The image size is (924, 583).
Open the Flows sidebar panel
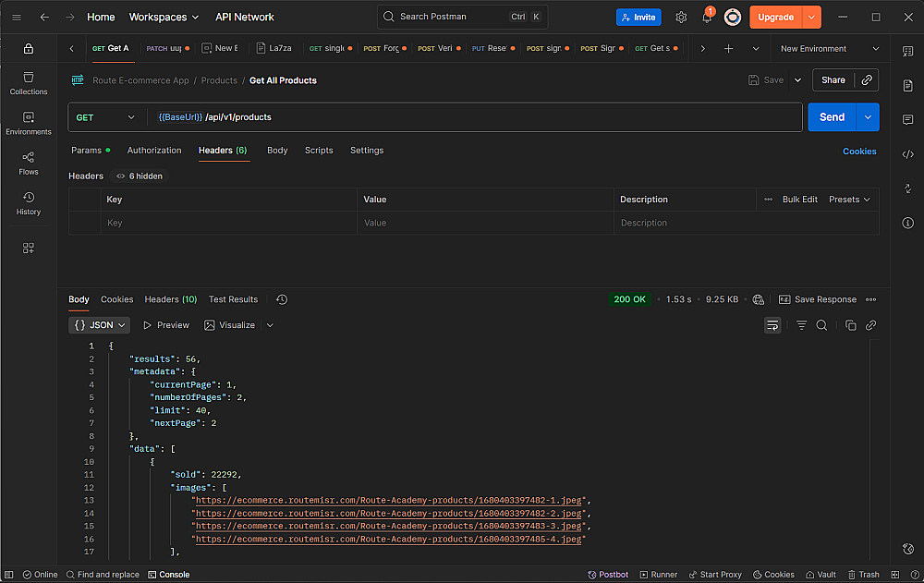[29, 163]
